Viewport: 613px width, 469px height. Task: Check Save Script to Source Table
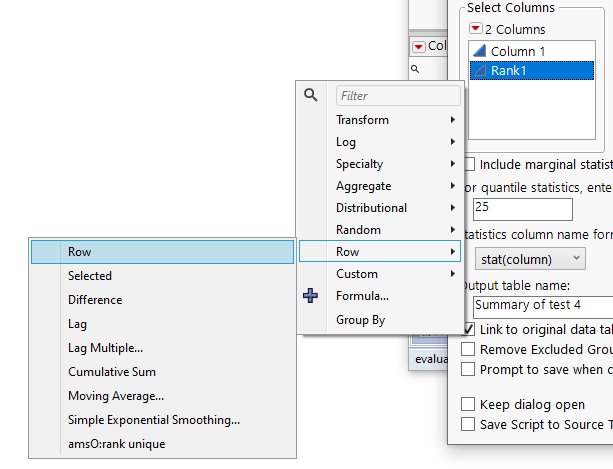468,424
